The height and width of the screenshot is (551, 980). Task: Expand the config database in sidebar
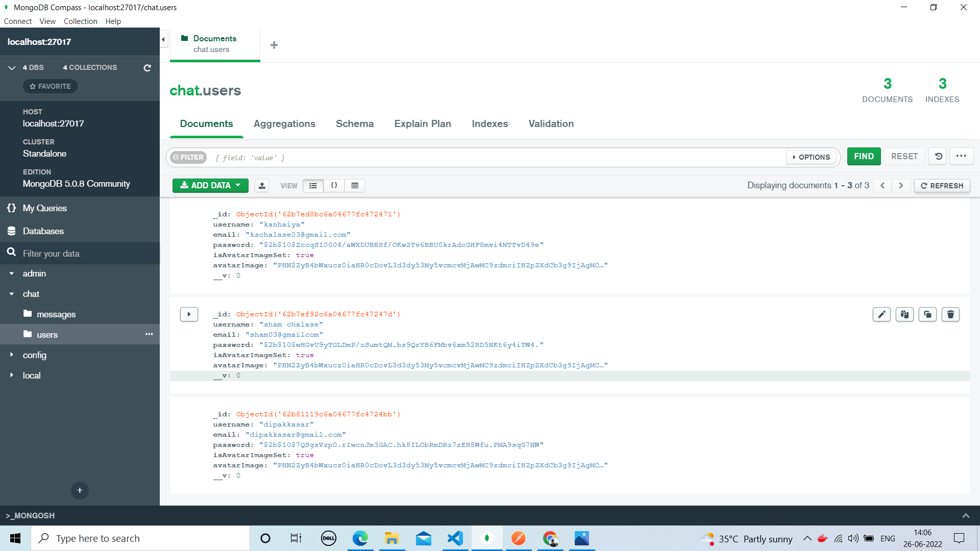point(11,355)
